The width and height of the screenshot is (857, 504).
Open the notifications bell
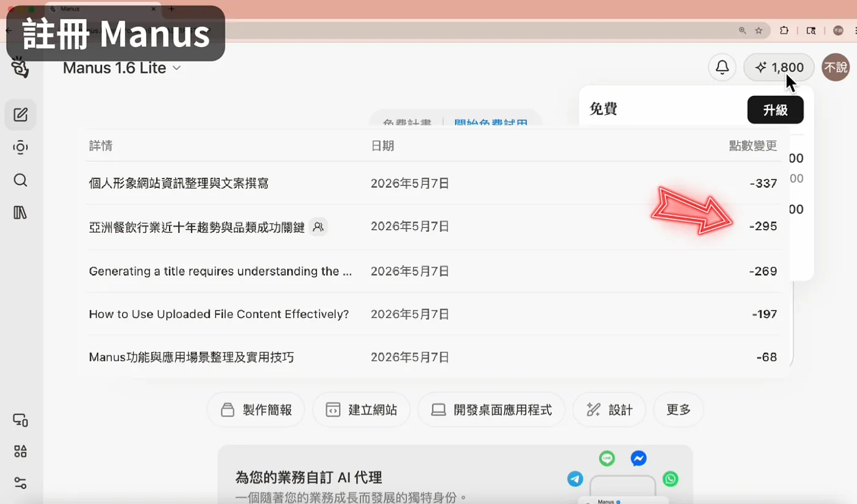coord(722,67)
